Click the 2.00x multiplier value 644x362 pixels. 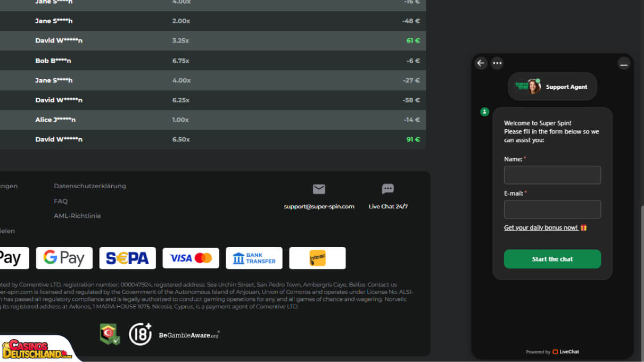tap(181, 21)
